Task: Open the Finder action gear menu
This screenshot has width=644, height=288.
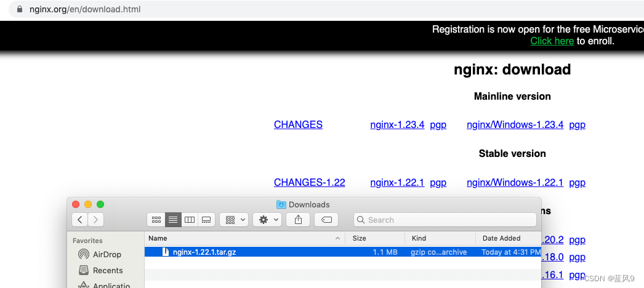Action: click(x=267, y=220)
